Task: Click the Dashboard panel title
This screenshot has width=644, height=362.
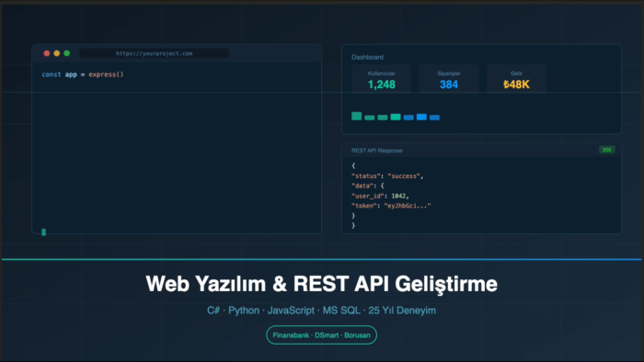Action: point(367,57)
